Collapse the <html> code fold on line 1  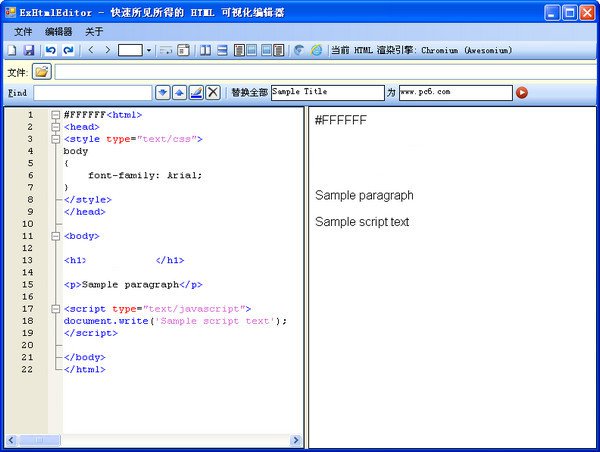(x=56, y=115)
